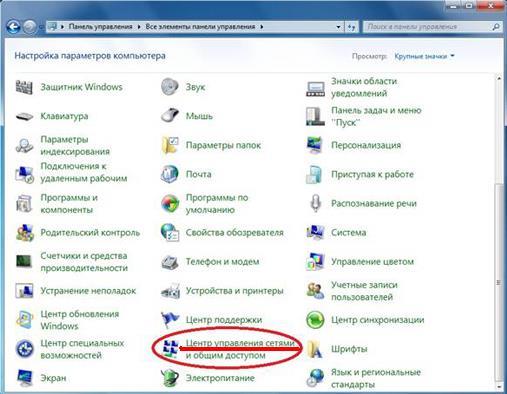Open the Персонализация link text
The width and height of the screenshot is (507, 394).
point(366,145)
